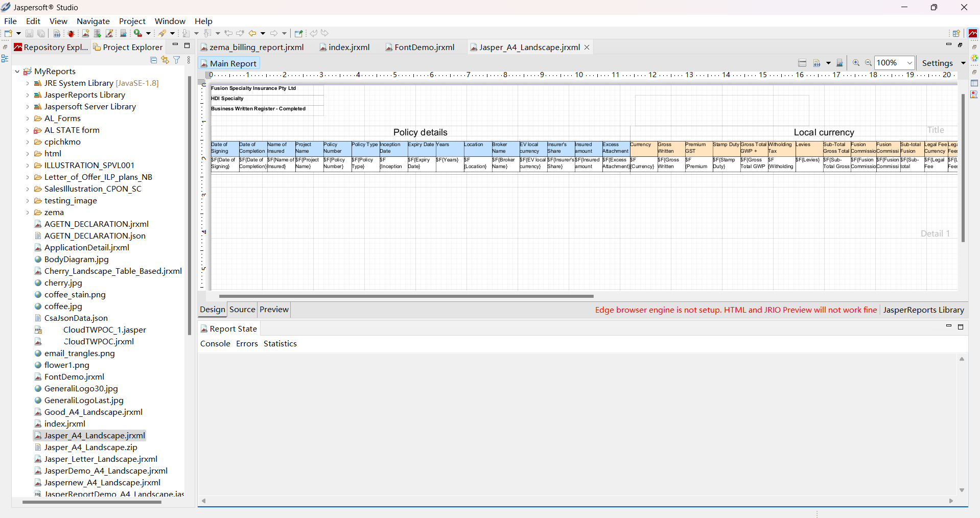Click the Properties table icon in right trim
Screen dimensions: 980x518
[974, 83]
